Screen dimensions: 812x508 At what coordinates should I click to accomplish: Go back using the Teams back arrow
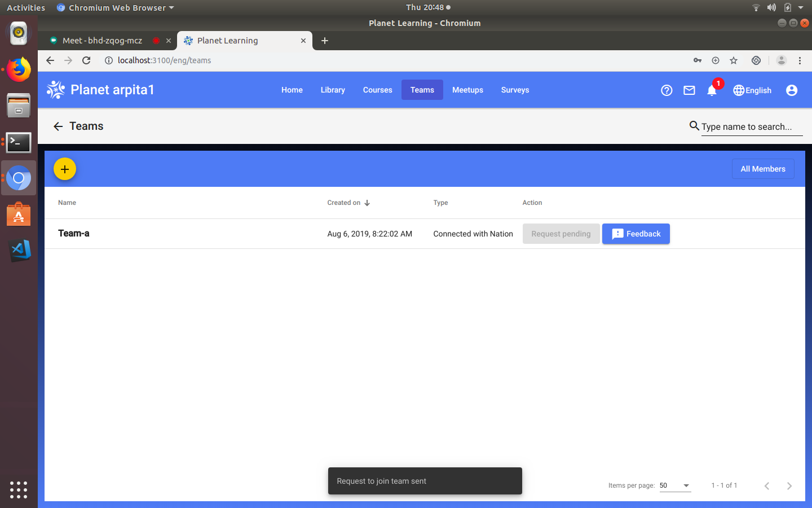(x=58, y=126)
